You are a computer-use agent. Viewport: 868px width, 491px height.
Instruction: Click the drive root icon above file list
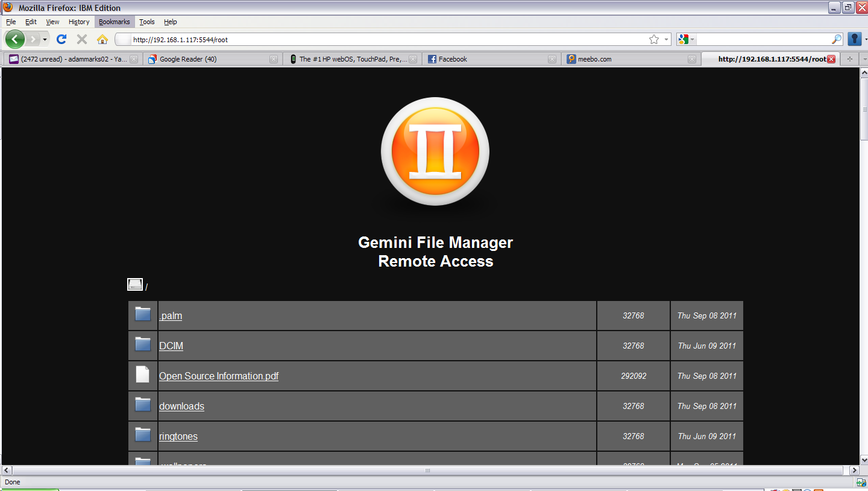click(135, 285)
